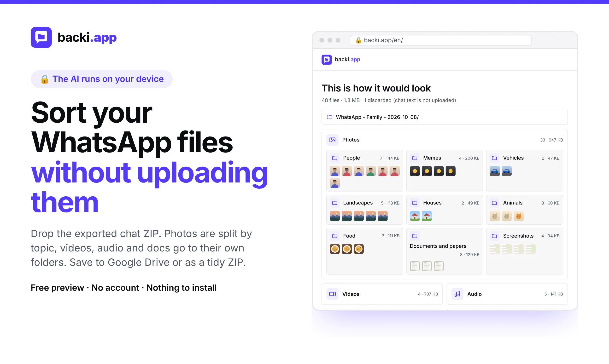The width and height of the screenshot is (609, 364).
Task: Click the first meme thumbnail in Memes
Action: click(x=415, y=171)
